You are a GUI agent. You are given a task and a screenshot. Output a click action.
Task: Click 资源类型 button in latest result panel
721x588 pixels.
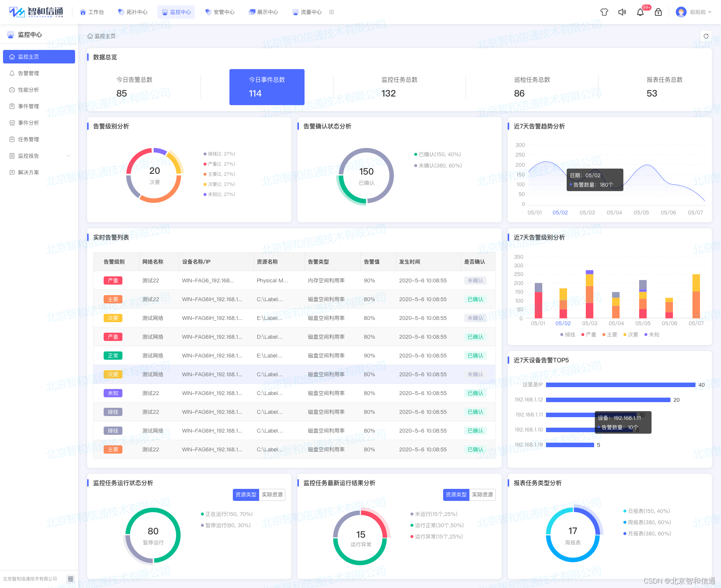tap(456, 495)
